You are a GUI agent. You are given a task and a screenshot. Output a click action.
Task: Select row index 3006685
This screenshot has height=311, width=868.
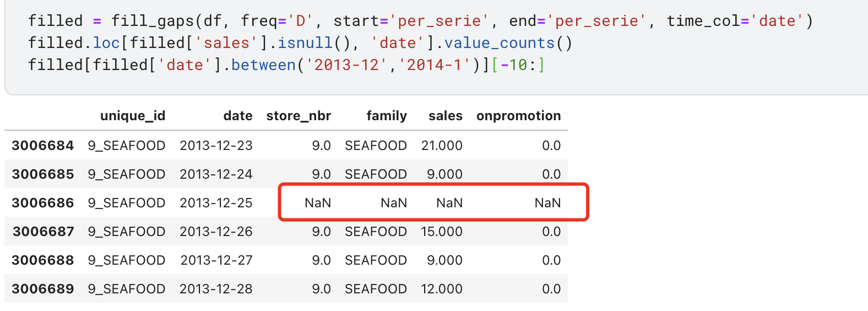tap(42, 174)
